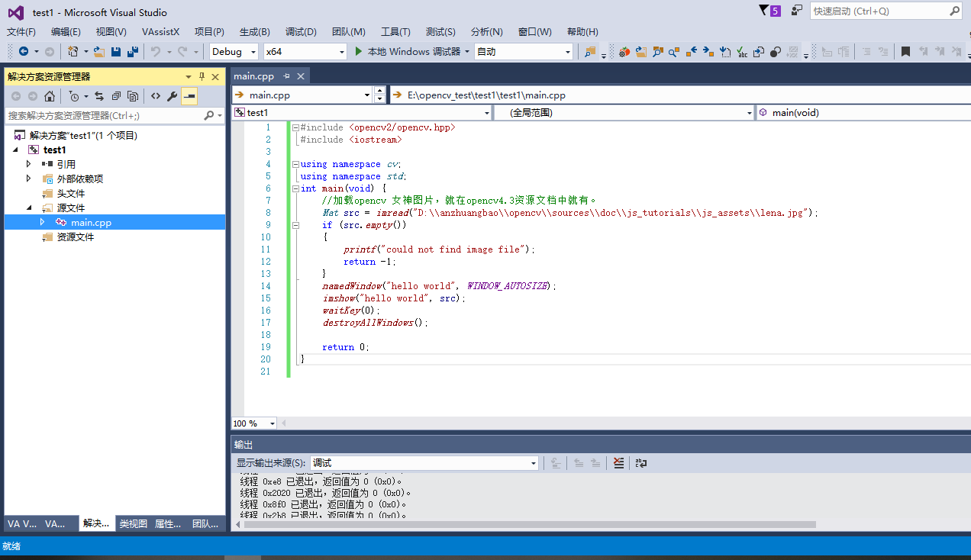Click the find in files folder icon
The height and width of the screenshot is (560, 971).
pyautogui.click(x=590, y=52)
